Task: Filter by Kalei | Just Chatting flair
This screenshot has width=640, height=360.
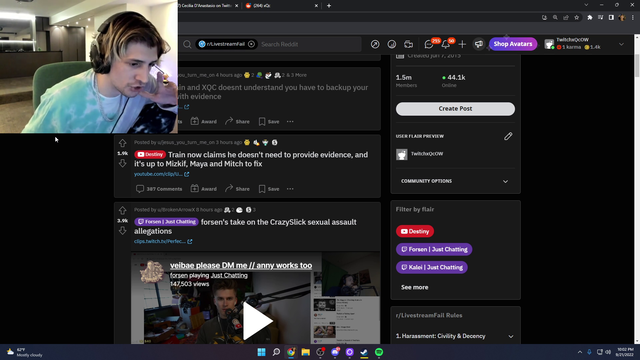Action: coord(432,267)
